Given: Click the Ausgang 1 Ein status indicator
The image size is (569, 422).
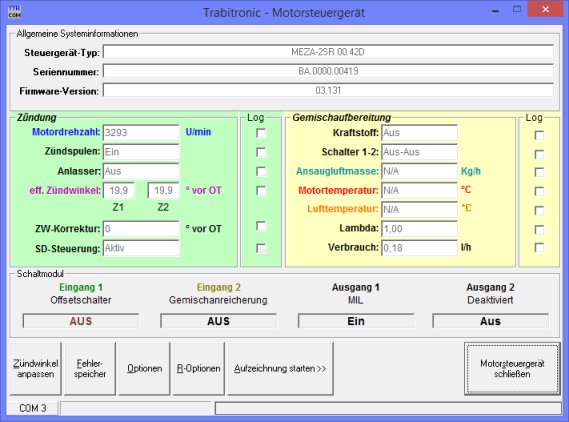Looking at the screenshot, I should (356, 321).
